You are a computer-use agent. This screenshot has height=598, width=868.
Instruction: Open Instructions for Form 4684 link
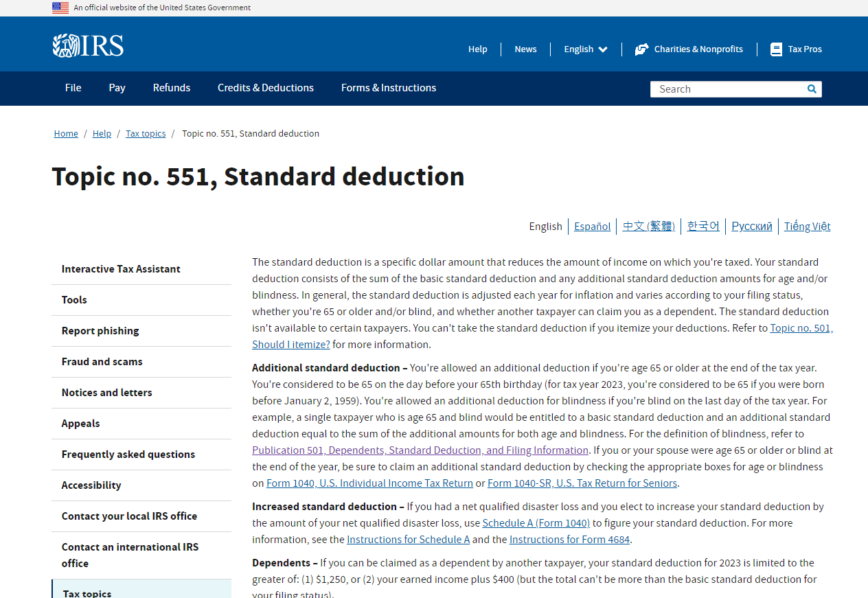[x=569, y=540]
